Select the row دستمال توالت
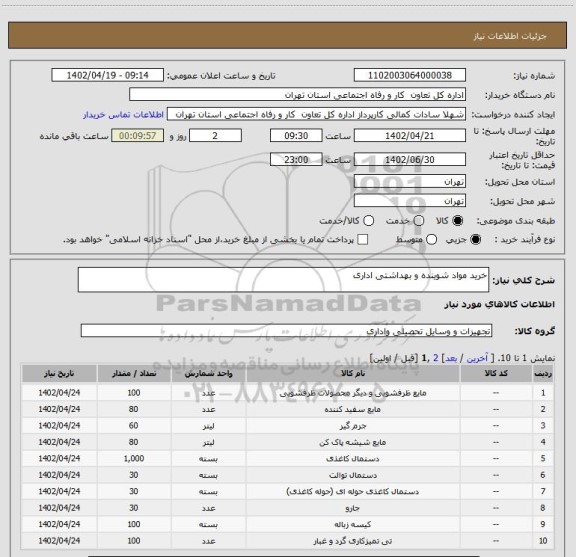The width and height of the screenshot is (576, 557). [287, 475]
